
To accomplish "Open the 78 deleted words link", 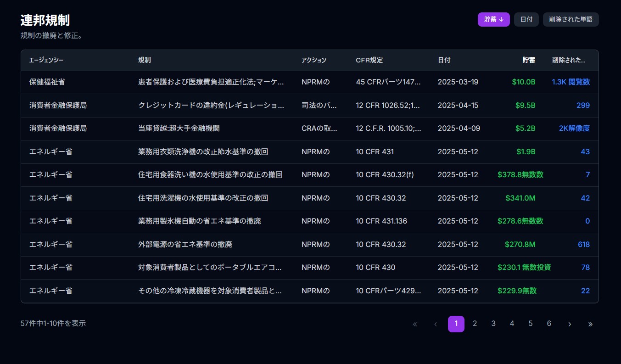I will [586, 268].
